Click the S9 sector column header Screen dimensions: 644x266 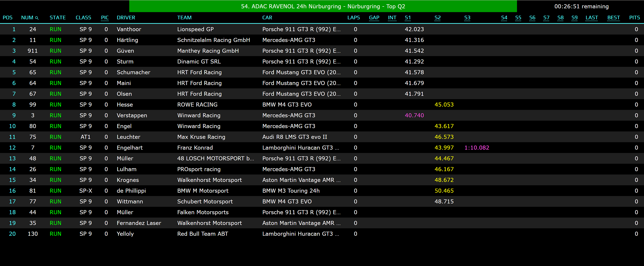pyautogui.click(x=574, y=18)
